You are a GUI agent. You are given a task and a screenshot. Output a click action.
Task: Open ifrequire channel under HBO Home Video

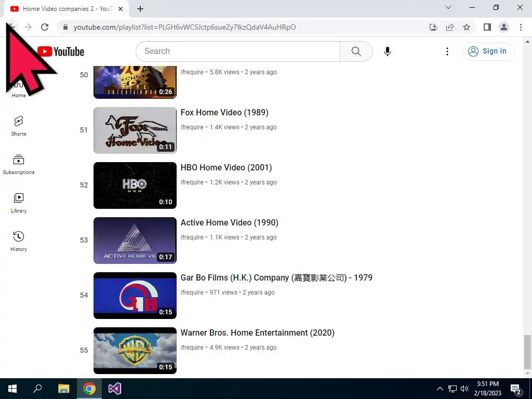192,182
